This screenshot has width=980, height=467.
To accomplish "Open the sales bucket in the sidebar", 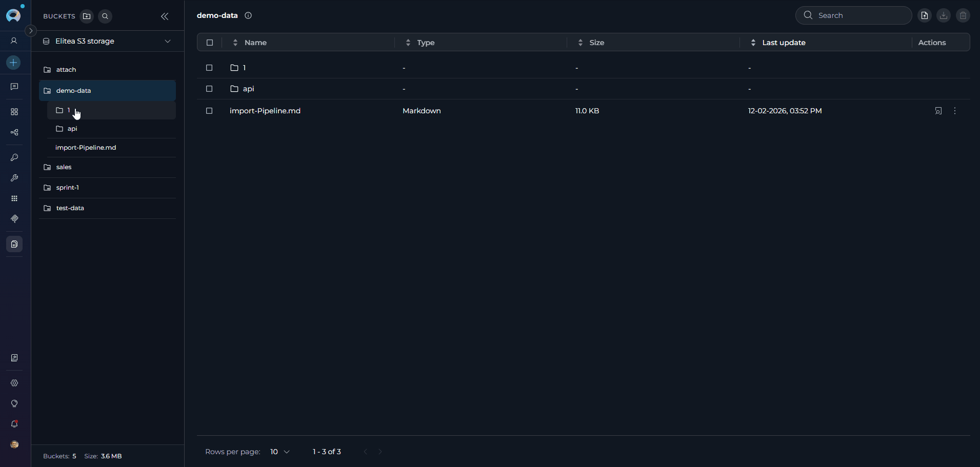I will [x=64, y=167].
